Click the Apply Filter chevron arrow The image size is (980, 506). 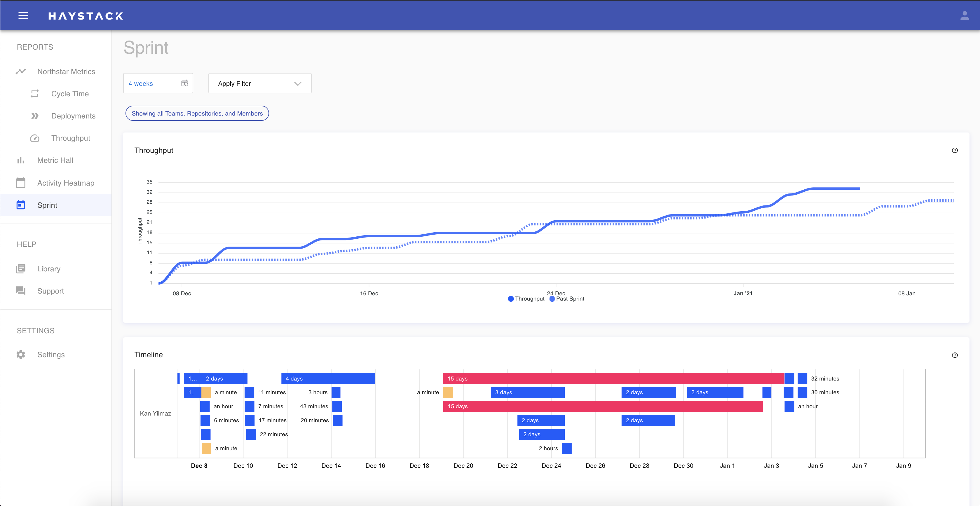pos(297,84)
